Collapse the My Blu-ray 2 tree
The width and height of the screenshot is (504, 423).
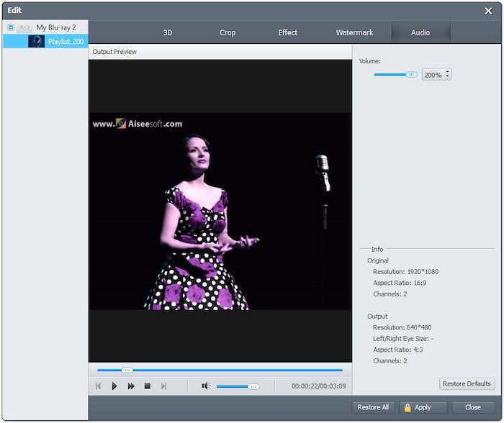(11, 27)
